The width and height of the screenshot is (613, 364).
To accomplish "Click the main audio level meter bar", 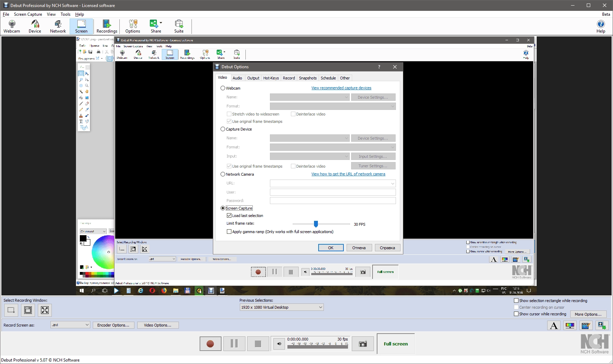I will [318, 346].
